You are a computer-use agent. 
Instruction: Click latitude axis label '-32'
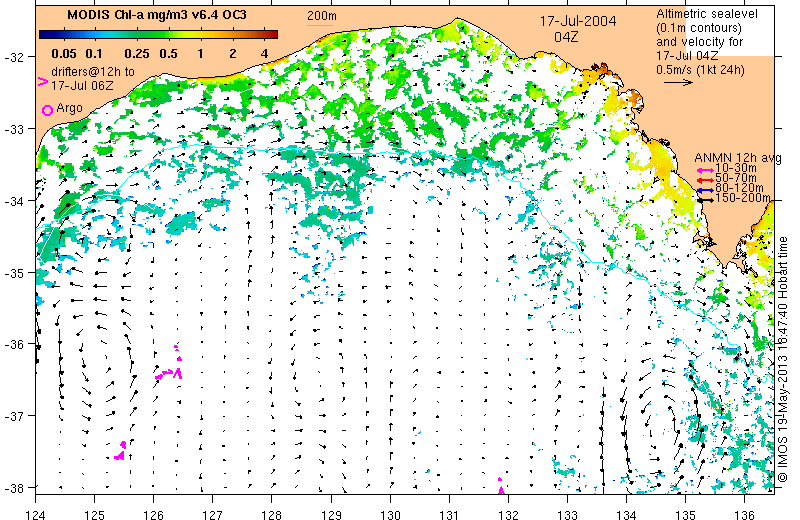pyautogui.click(x=14, y=57)
